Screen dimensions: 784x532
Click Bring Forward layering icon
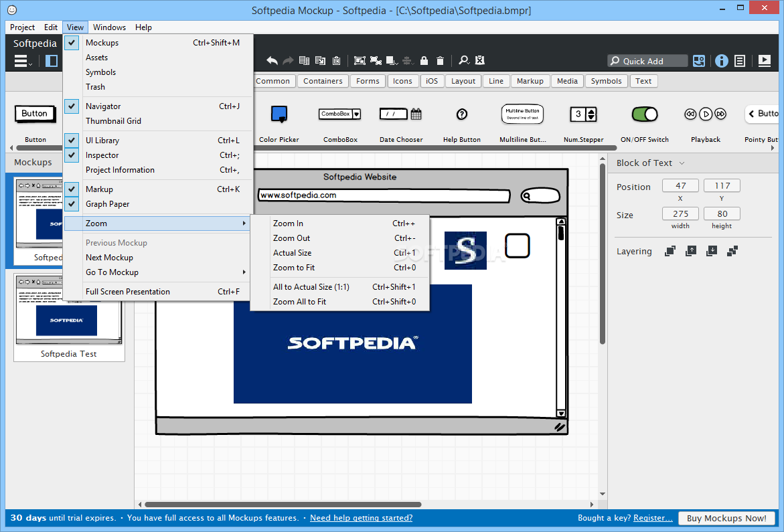691,251
